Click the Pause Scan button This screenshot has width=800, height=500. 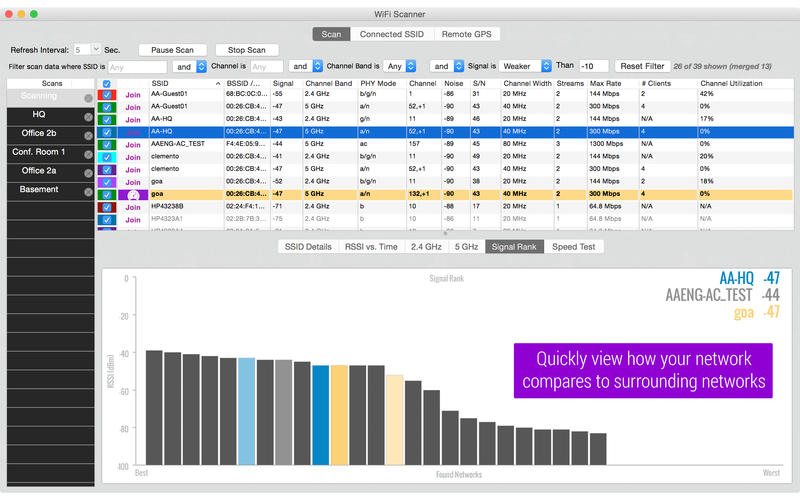171,49
